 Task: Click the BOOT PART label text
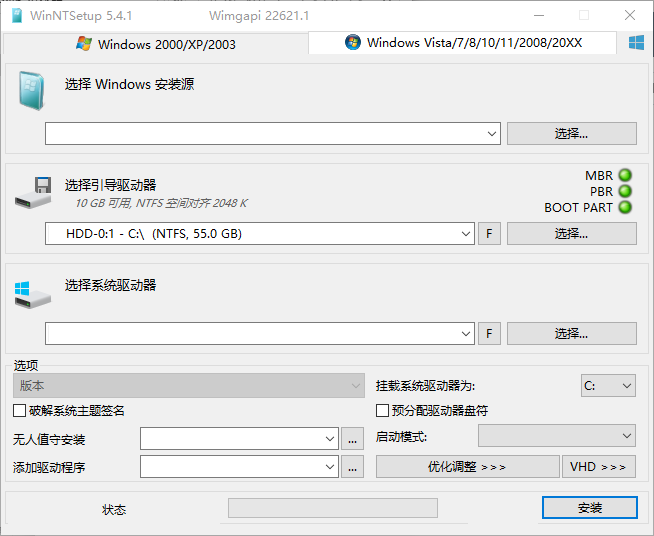coord(579,207)
